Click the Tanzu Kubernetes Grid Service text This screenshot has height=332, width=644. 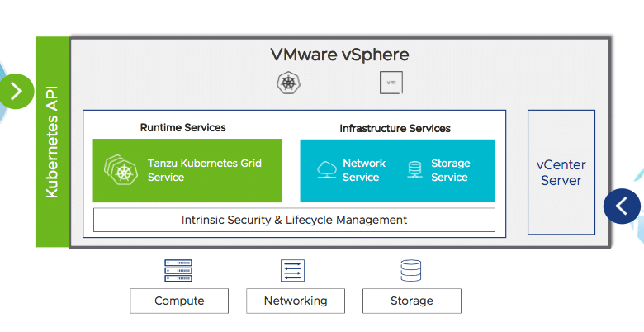(204, 170)
